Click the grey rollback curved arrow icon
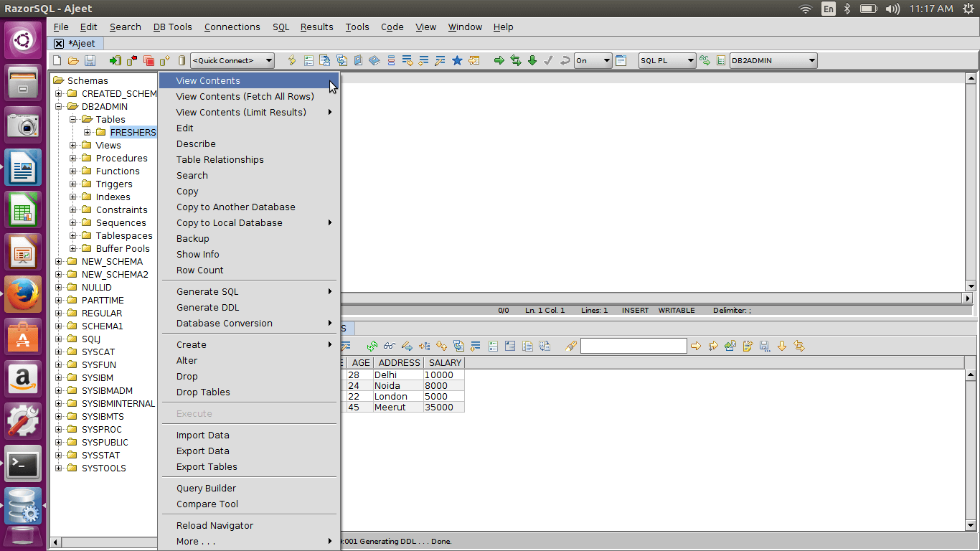Viewport: 980px width, 551px height. click(565, 61)
